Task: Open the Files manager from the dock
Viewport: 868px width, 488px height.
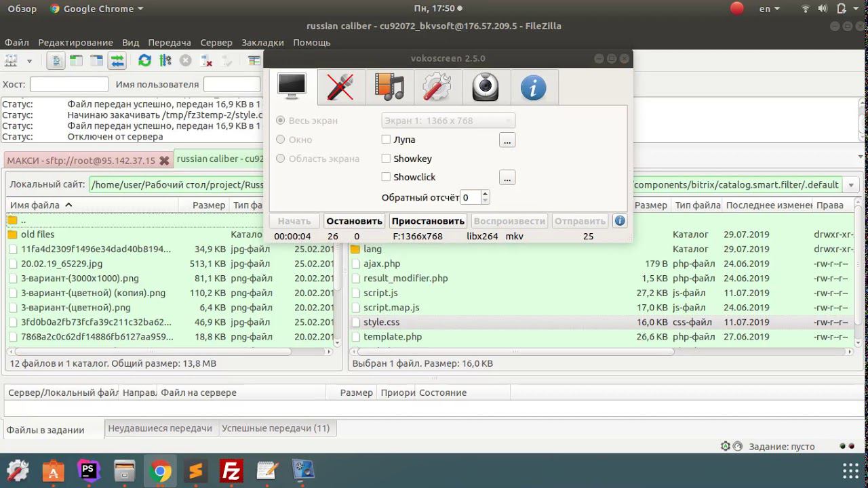Action: [x=125, y=470]
